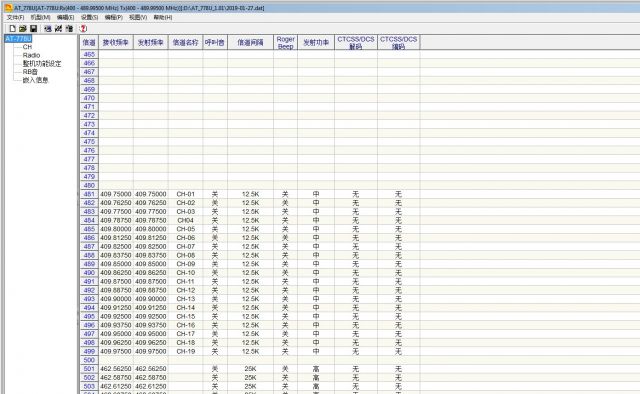The image size is (640, 394).
Task: Select row header 503
Action: point(89,386)
